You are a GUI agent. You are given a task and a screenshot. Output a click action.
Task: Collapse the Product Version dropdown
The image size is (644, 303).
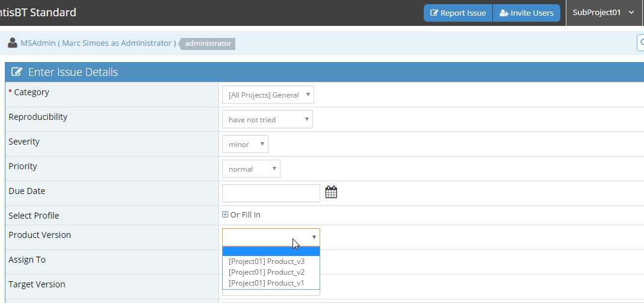tap(271, 237)
